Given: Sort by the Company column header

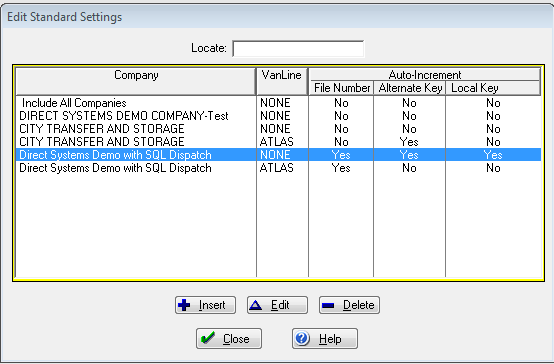Looking at the screenshot, I should (x=136, y=81).
